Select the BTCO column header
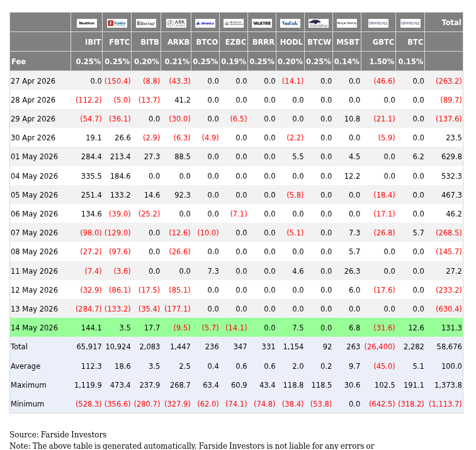 pos(207,42)
